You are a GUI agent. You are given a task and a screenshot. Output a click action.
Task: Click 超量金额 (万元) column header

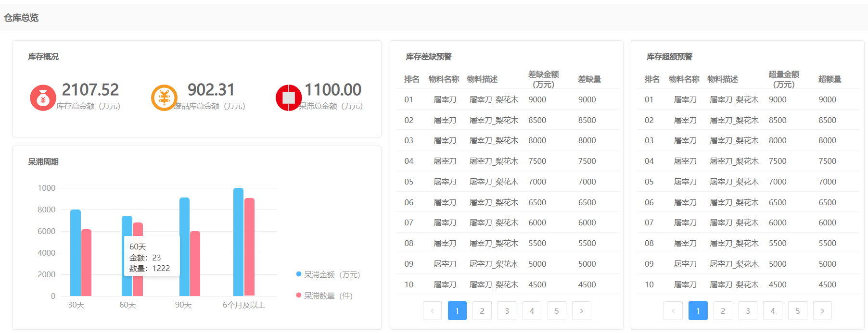[x=784, y=79]
